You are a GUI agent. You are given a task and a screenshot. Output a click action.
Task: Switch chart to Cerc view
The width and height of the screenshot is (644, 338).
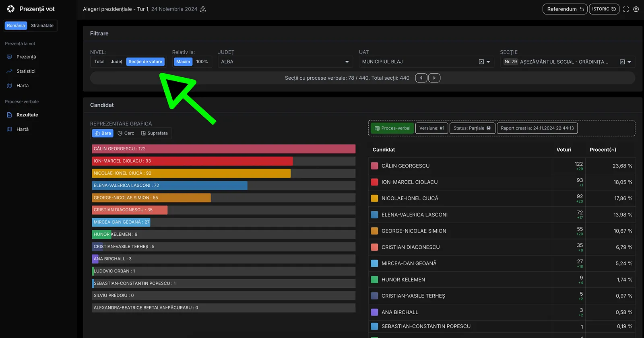point(126,133)
